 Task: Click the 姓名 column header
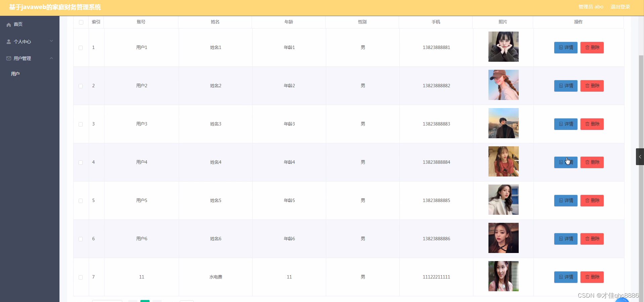click(x=215, y=22)
